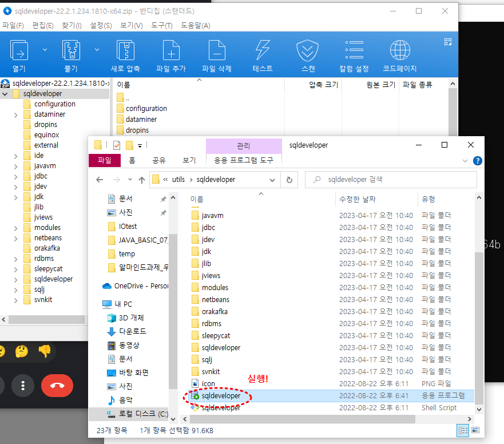Switch to details view icon in Explorer status bar
The height and width of the screenshot is (444, 504).
pos(463,430)
